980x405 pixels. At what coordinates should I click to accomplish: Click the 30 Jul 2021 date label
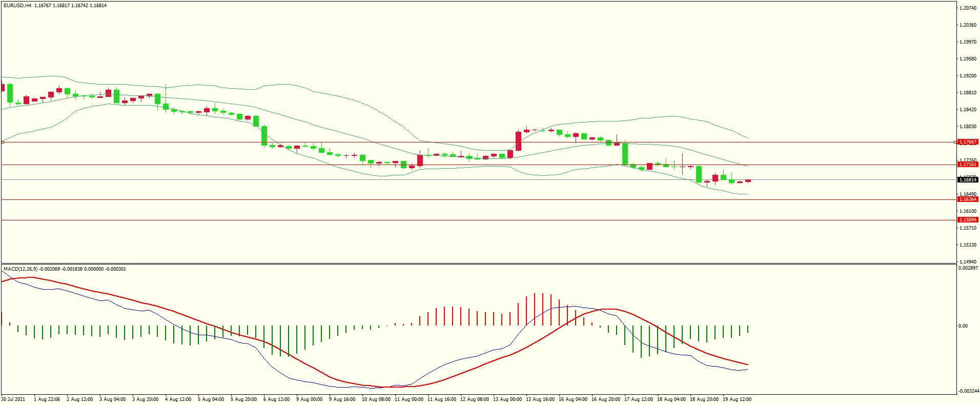pyautogui.click(x=13, y=399)
